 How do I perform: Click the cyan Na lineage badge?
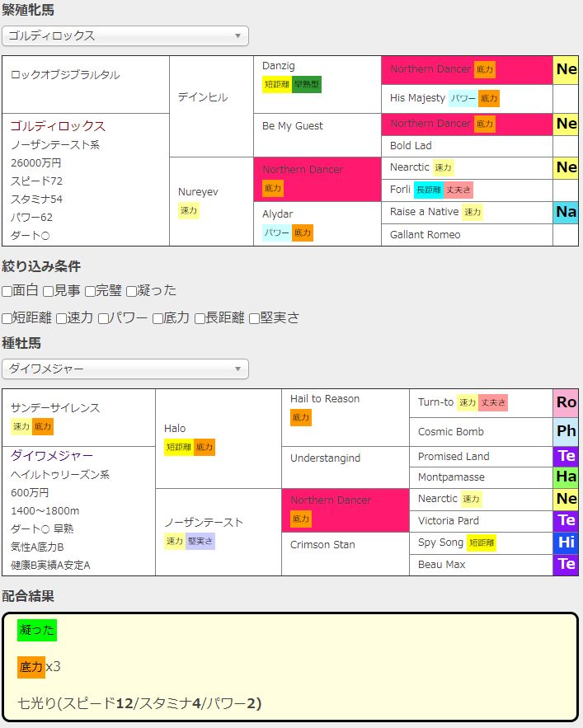click(566, 212)
